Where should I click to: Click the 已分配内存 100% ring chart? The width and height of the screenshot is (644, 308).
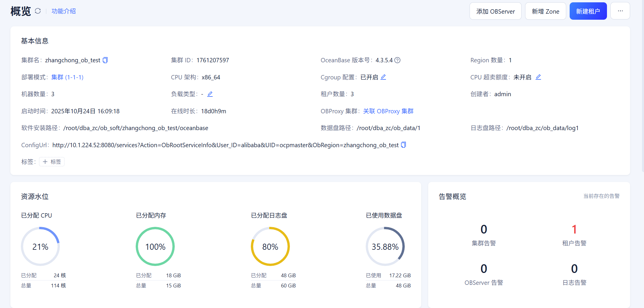(155, 247)
